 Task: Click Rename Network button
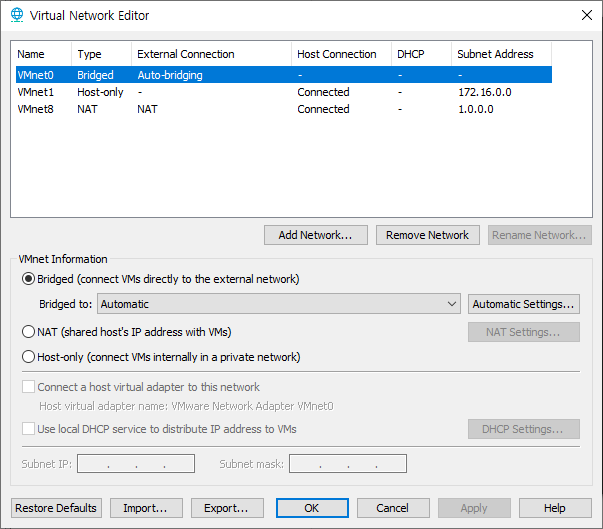pyautogui.click(x=540, y=235)
